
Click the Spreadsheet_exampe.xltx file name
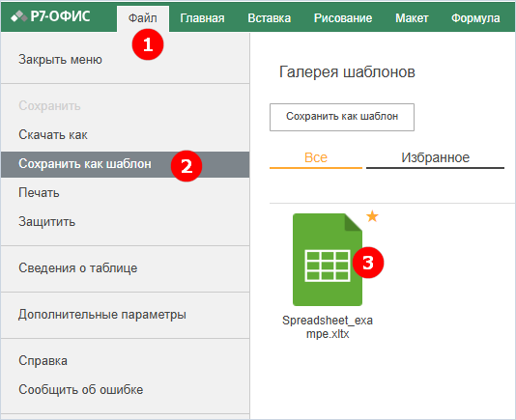point(328,327)
